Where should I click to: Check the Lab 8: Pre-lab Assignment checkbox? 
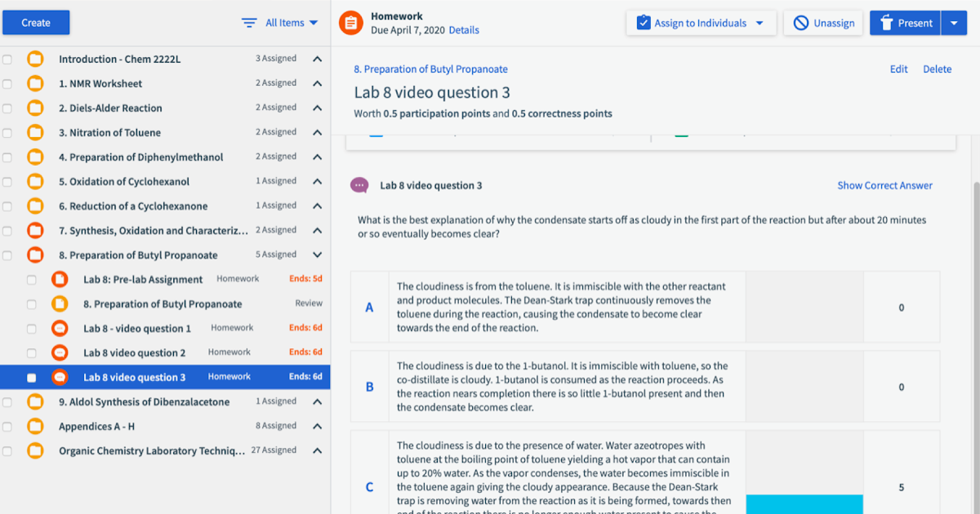[32, 280]
